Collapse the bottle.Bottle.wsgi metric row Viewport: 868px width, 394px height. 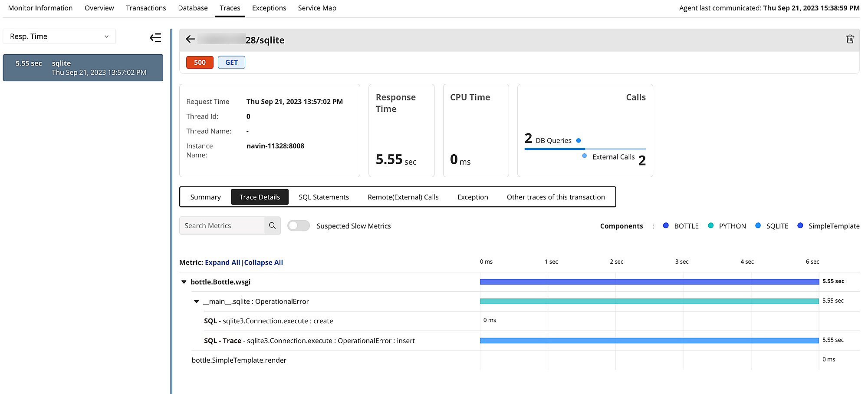(x=184, y=281)
